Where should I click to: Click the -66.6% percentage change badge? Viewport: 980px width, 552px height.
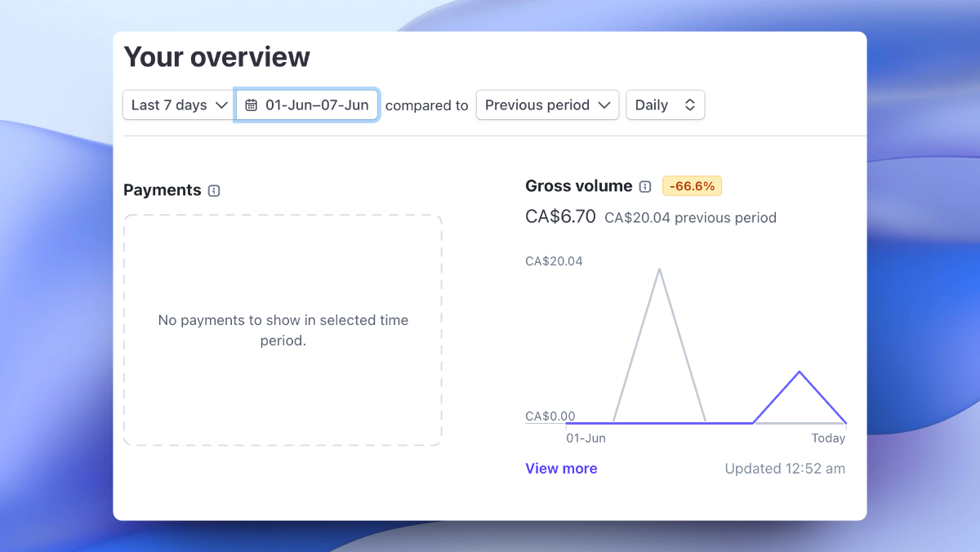(x=692, y=185)
